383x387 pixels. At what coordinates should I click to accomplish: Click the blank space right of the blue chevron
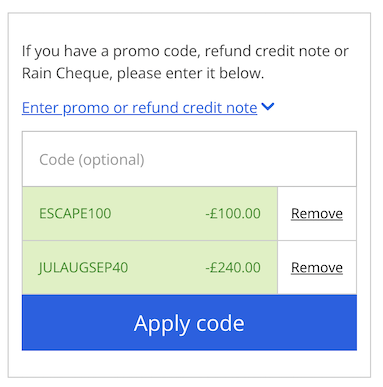320,107
